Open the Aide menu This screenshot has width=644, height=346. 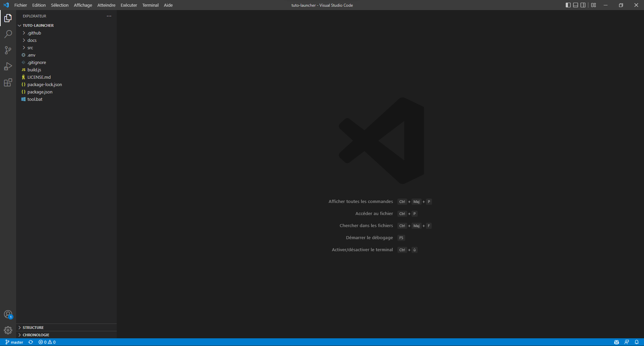click(x=168, y=5)
